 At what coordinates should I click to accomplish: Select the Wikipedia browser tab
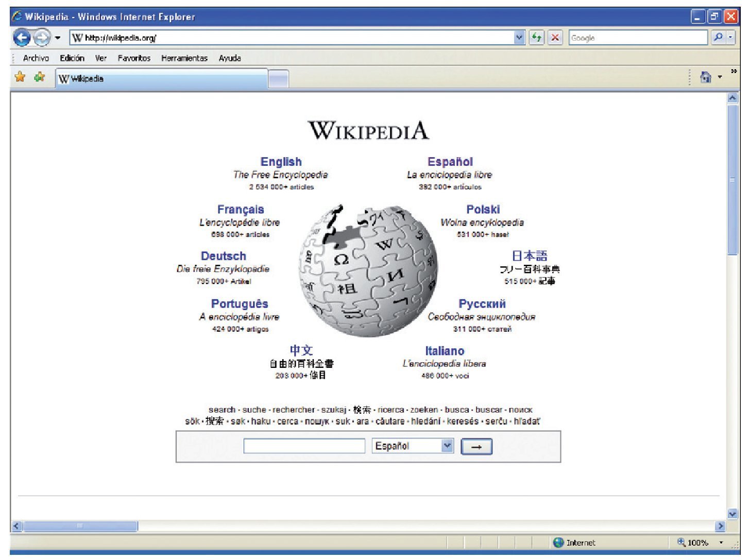tap(161, 79)
